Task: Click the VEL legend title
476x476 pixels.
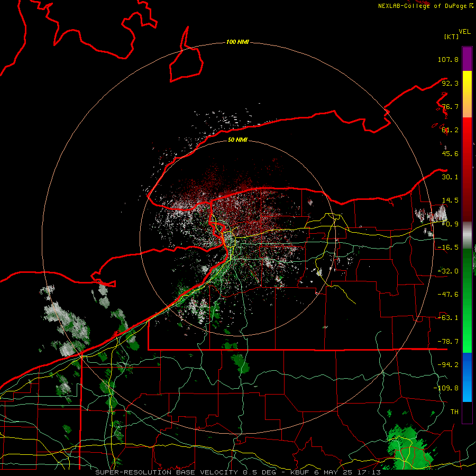Action: click(x=464, y=32)
